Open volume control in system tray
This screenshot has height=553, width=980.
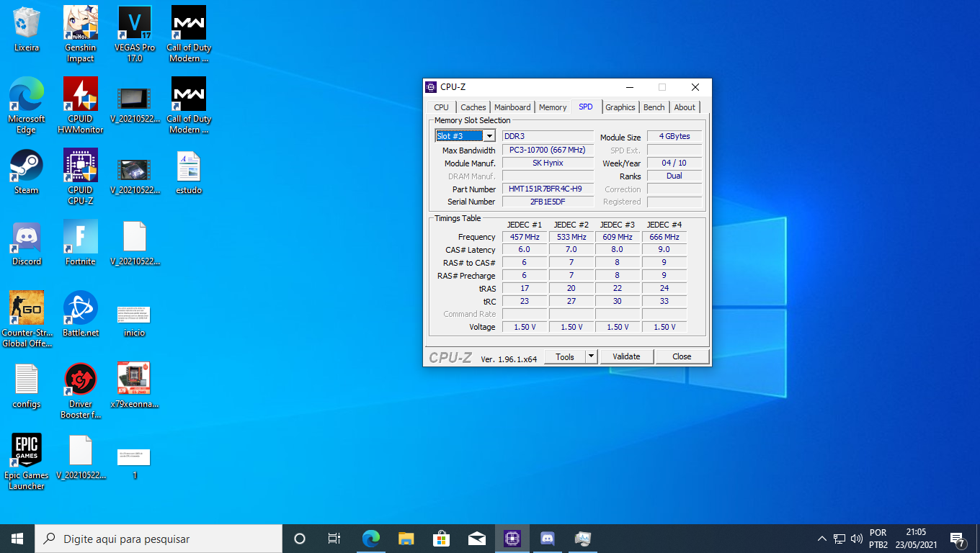(x=857, y=539)
